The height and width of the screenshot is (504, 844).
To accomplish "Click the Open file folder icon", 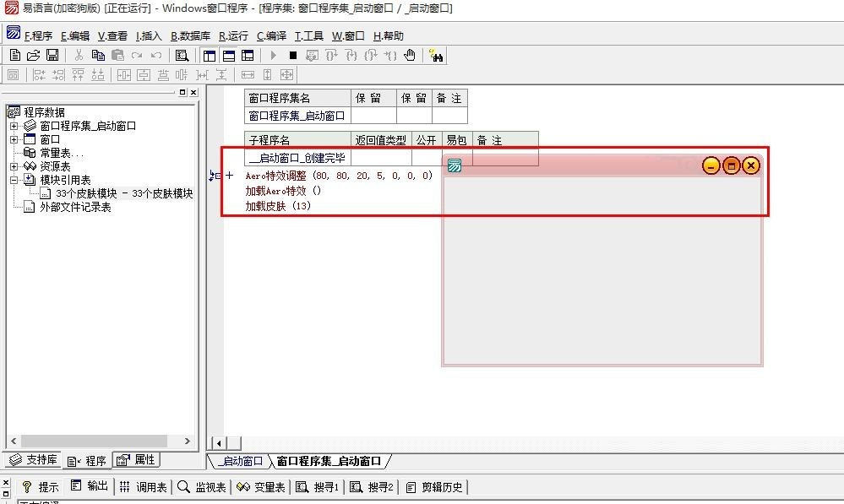I will 34,56.
